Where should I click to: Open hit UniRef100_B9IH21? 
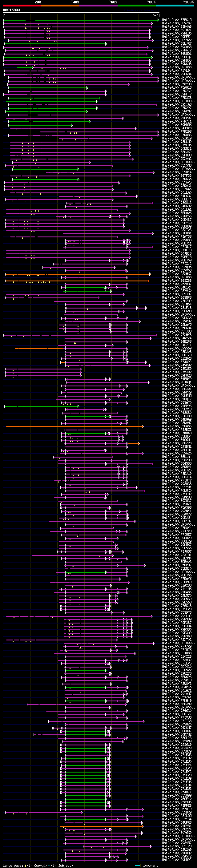point(177,30)
